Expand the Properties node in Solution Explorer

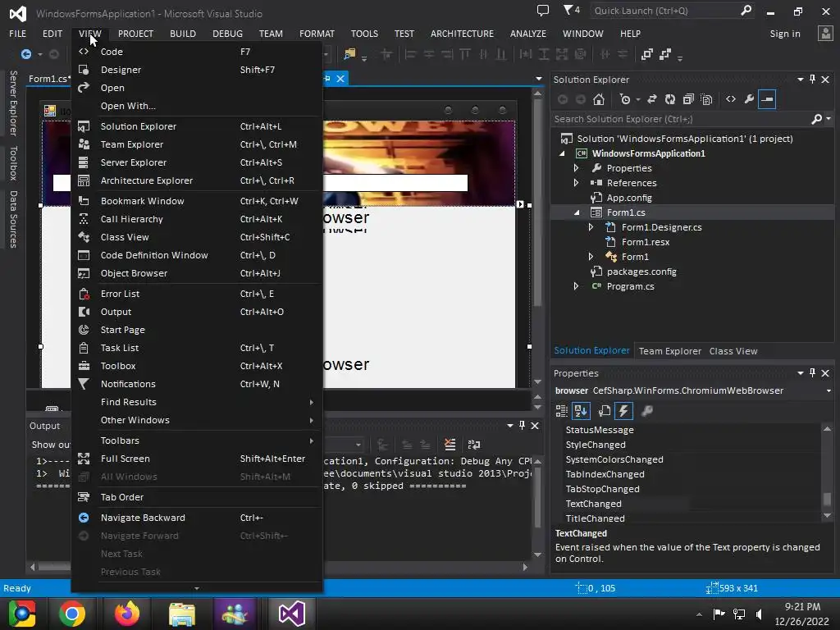577,168
